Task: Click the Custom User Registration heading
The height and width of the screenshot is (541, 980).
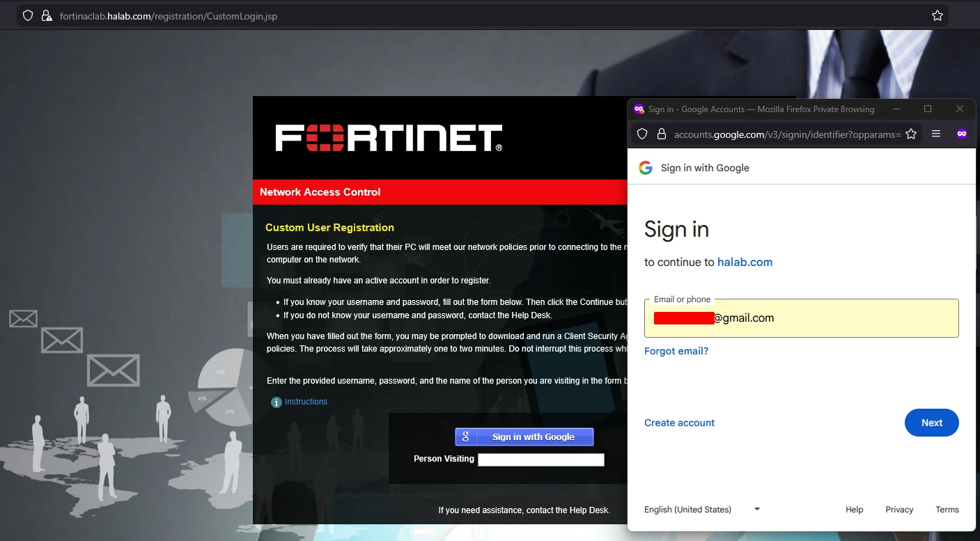Action: (329, 228)
